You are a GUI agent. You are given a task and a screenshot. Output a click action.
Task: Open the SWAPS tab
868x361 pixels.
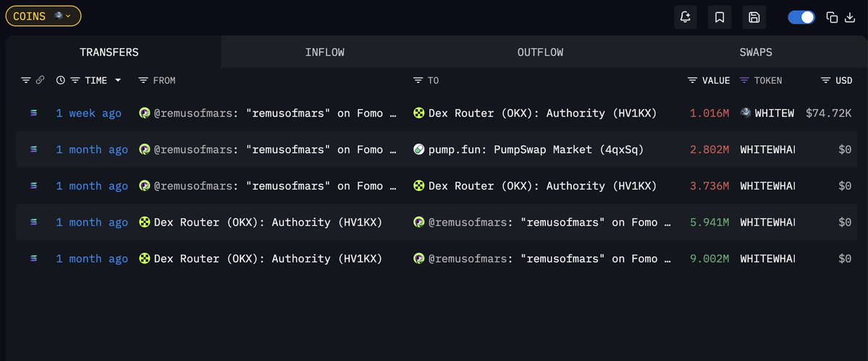[755, 52]
